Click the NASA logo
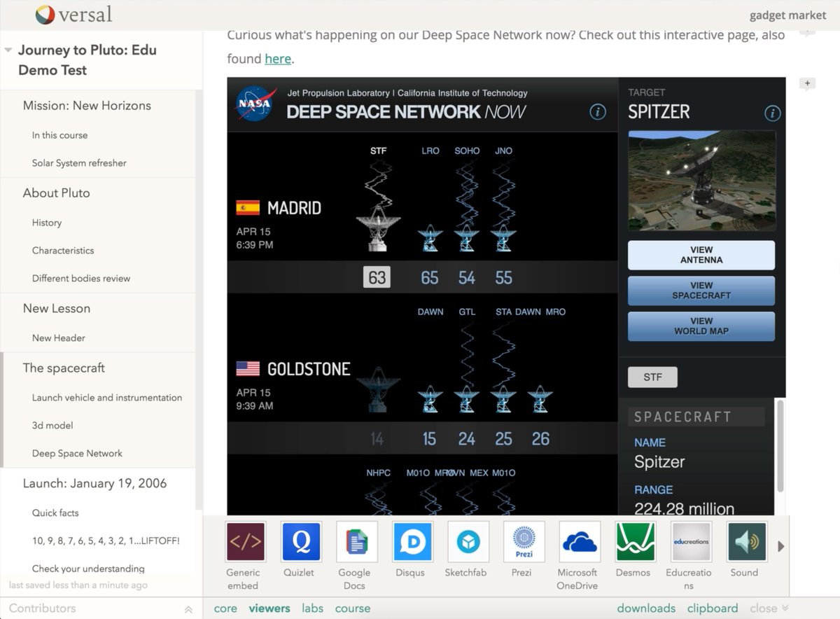The image size is (840, 619). click(x=256, y=104)
